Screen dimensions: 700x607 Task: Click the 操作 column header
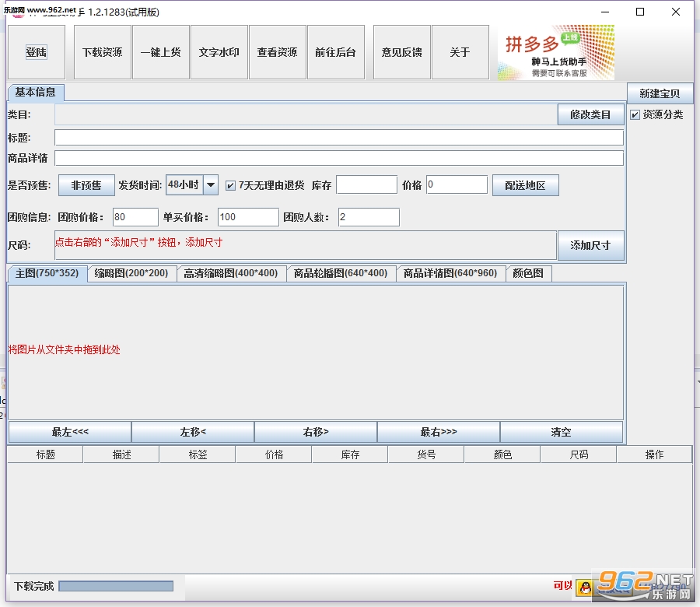pos(654,454)
